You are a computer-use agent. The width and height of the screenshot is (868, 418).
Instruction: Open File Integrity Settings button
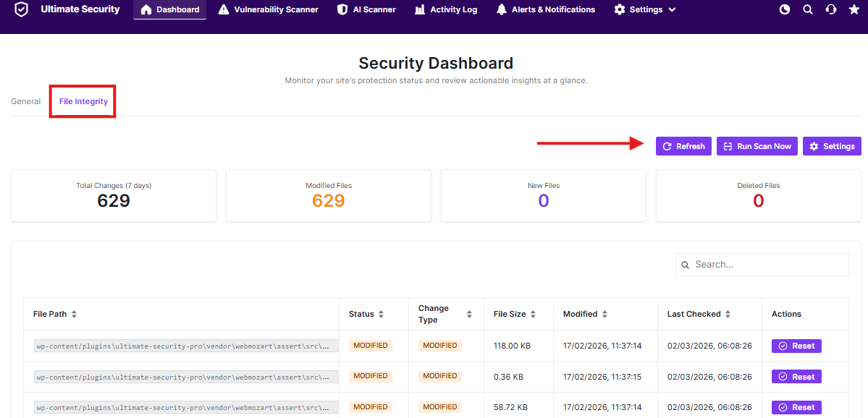(x=832, y=146)
